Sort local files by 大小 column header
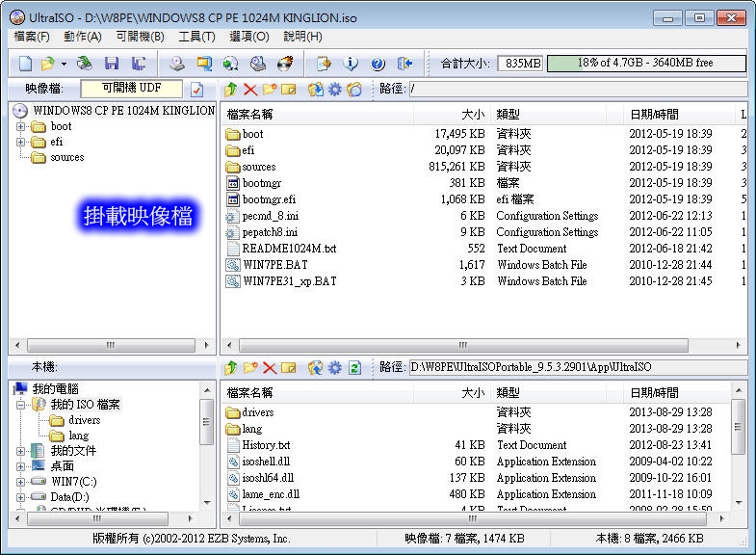This screenshot has height=555, width=756. pos(452,392)
